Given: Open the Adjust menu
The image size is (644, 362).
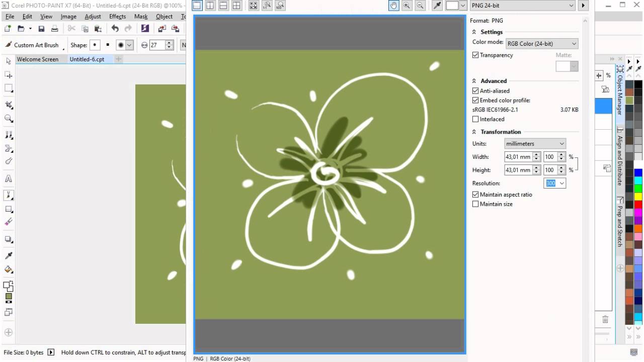Looking at the screenshot, I should tap(93, 17).
